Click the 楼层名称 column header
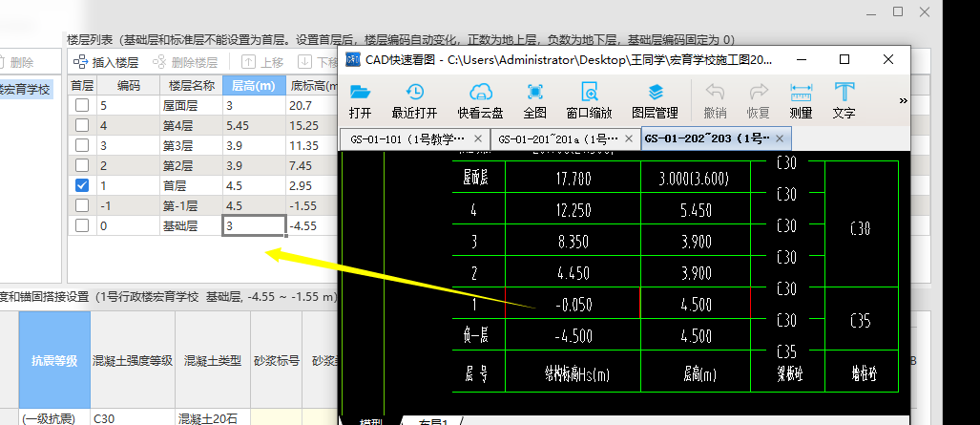Screen dimensions: 980x425 [191, 86]
